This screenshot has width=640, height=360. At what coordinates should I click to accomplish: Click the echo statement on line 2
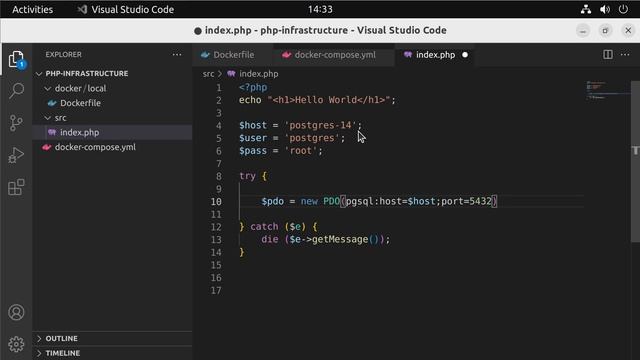250,100
